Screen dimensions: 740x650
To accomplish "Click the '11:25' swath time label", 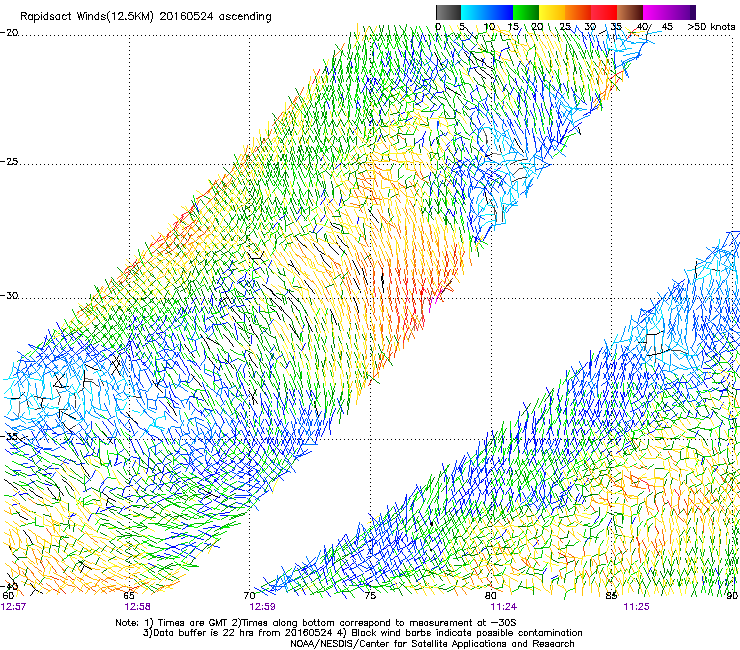I will 636,607.
